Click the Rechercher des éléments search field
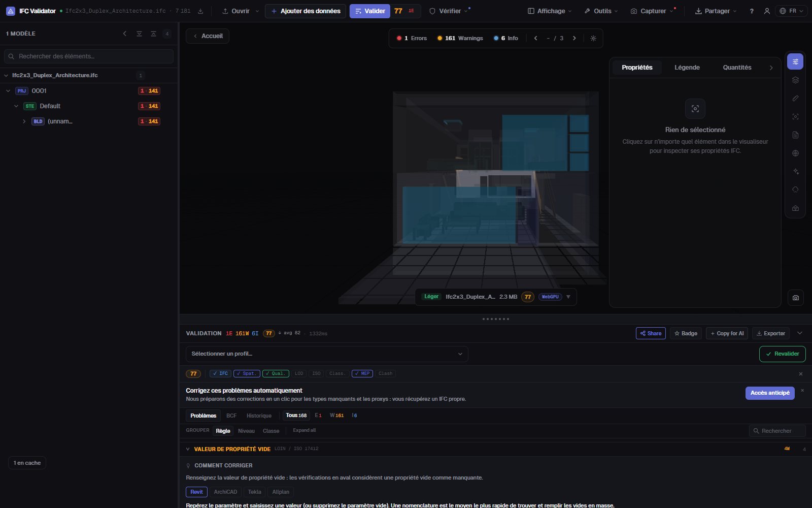The image size is (812, 508). [89, 56]
